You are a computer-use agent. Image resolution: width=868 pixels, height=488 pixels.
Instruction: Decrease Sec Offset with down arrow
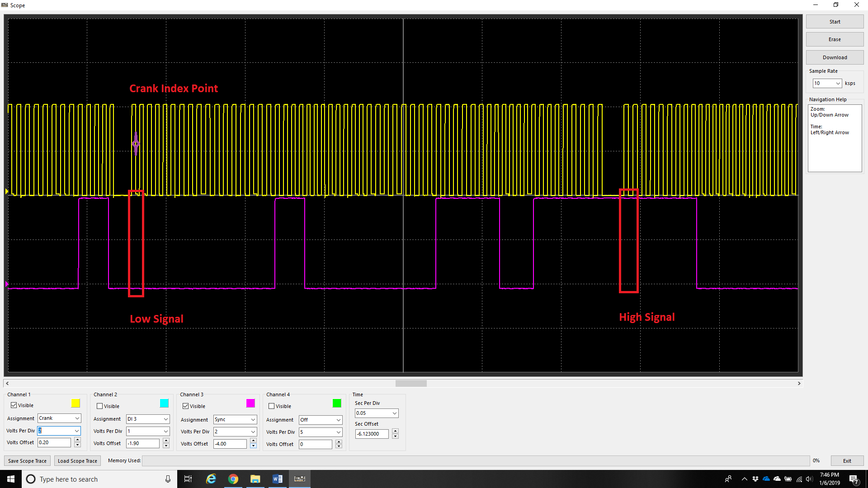point(396,437)
